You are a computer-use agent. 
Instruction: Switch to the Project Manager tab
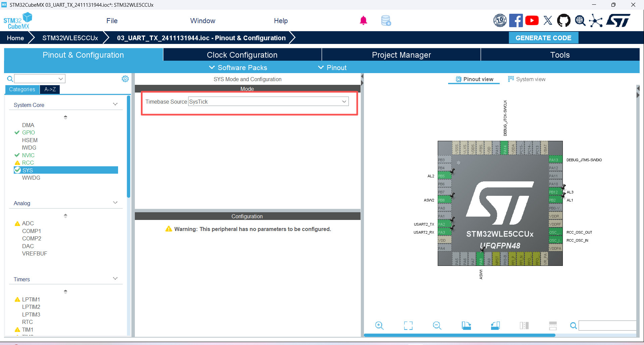(x=401, y=55)
